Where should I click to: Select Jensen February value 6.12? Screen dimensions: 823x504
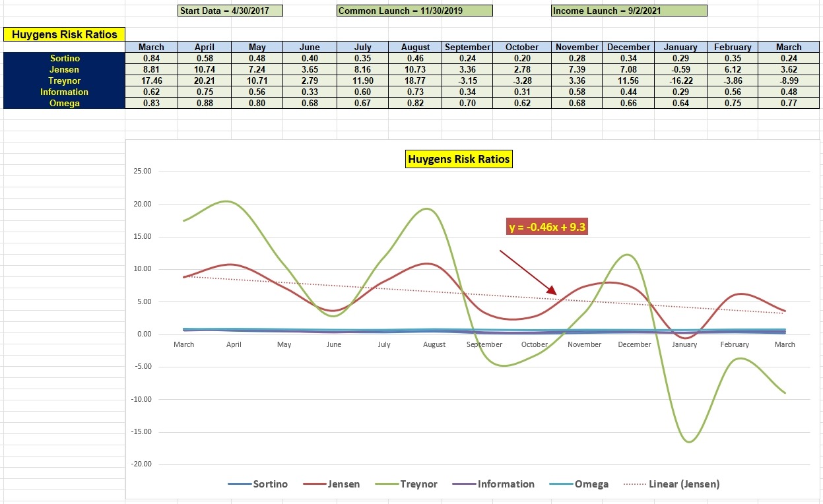pos(733,69)
